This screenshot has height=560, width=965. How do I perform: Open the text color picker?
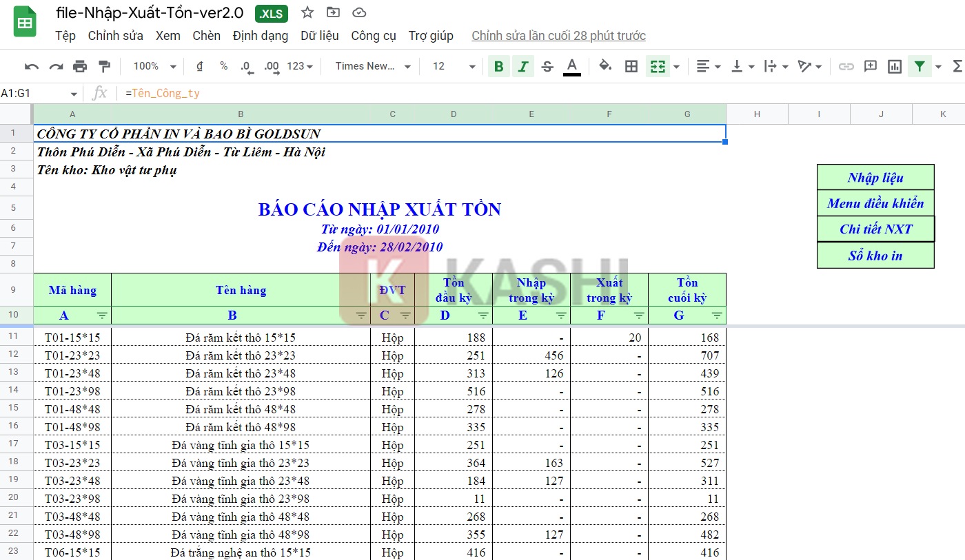(x=571, y=66)
